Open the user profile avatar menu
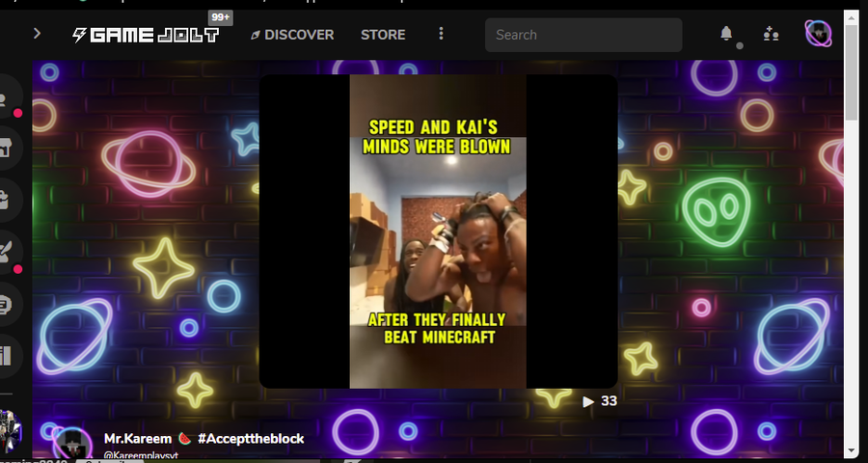The height and width of the screenshot is (463, 868). click(818, 34)
